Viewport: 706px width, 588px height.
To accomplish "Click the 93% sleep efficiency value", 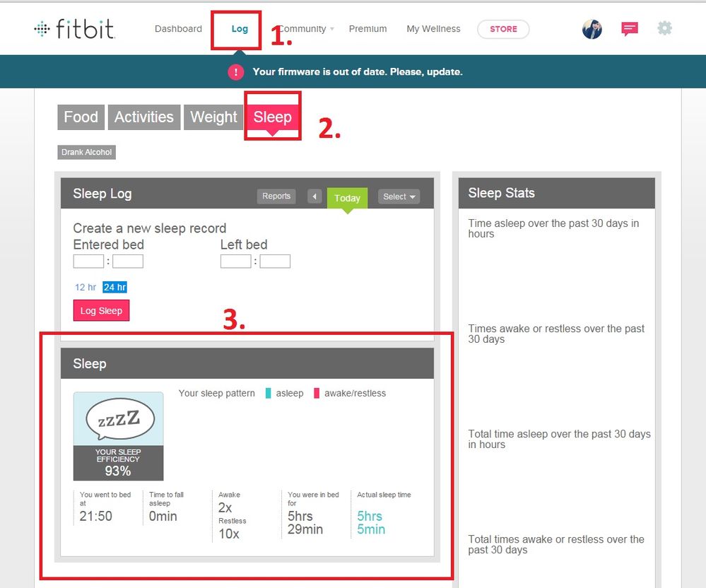I will (x=118, y=471).
